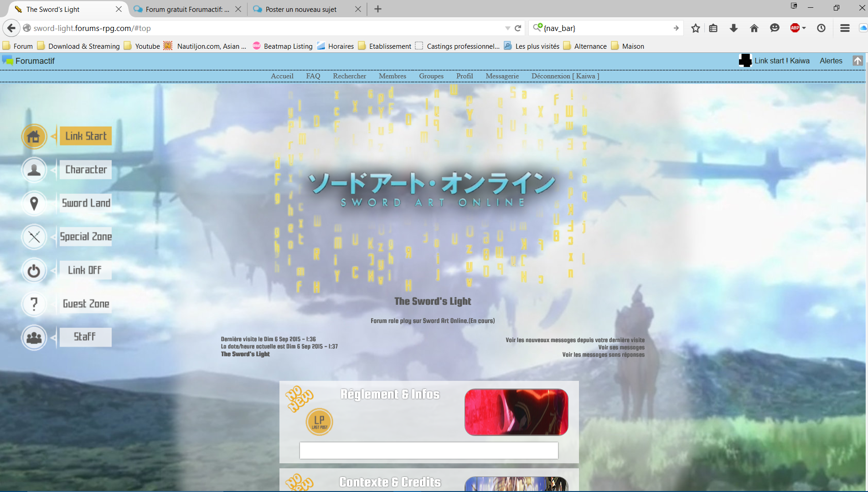This screenshot has height=492, width=868.
Task: Open the FAQ navigation link
Action: click(313, 76)
